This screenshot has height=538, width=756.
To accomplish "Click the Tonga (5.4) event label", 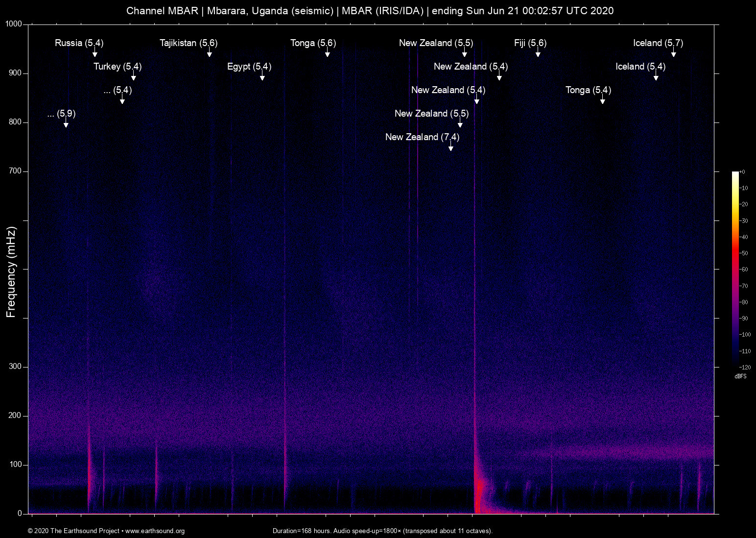I will coord(589,90).
